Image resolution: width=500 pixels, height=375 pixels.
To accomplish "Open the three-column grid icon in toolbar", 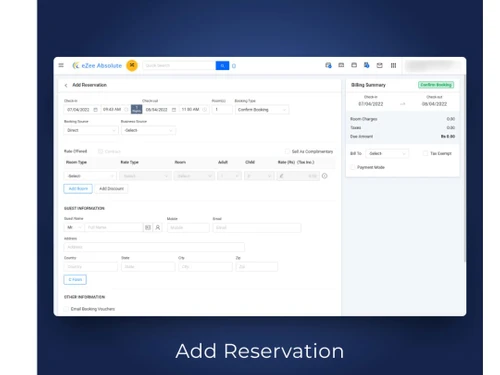I will 394,65.
